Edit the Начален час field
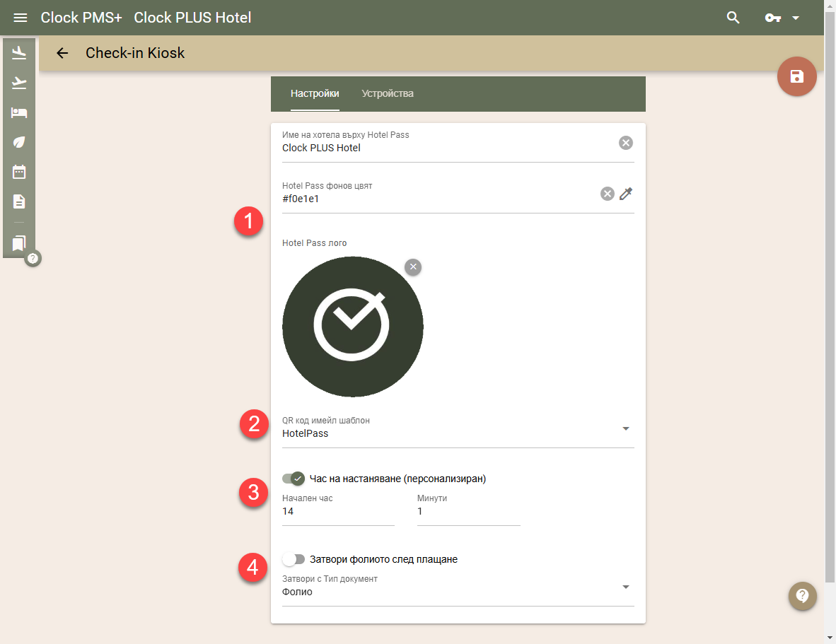The width and height of the screenshot is (836, 644). (x=338, y=511)
